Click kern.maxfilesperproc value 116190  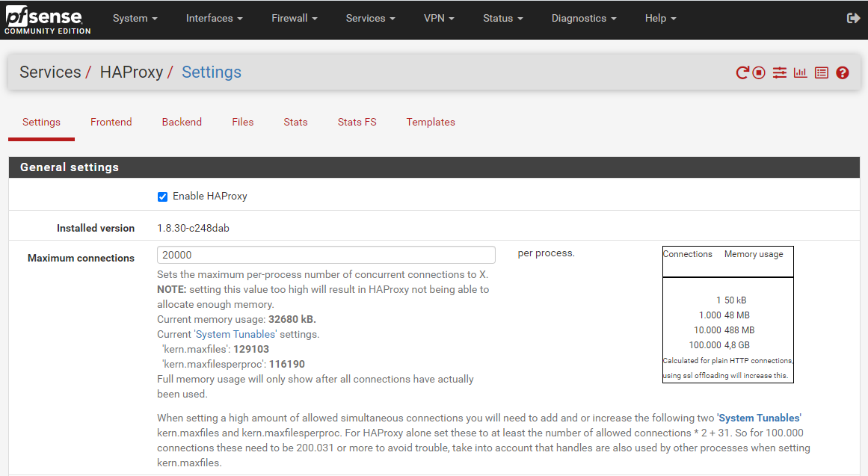tap(287, 364)
